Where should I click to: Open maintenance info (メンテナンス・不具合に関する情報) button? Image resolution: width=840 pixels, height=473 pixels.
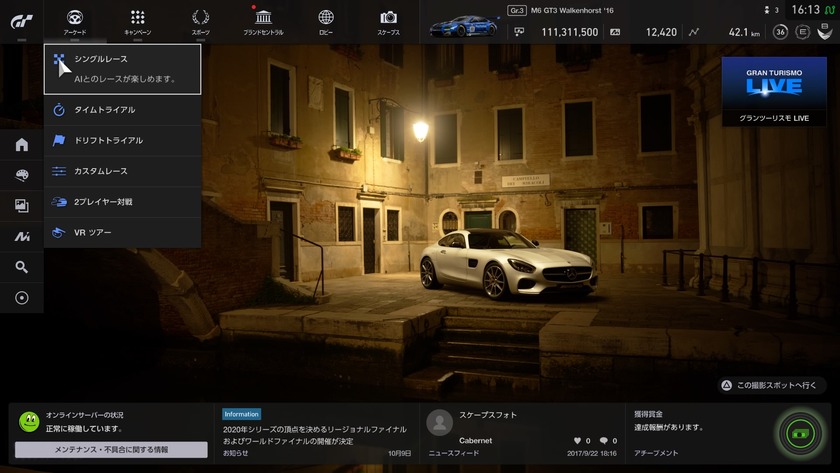[111, 449]
